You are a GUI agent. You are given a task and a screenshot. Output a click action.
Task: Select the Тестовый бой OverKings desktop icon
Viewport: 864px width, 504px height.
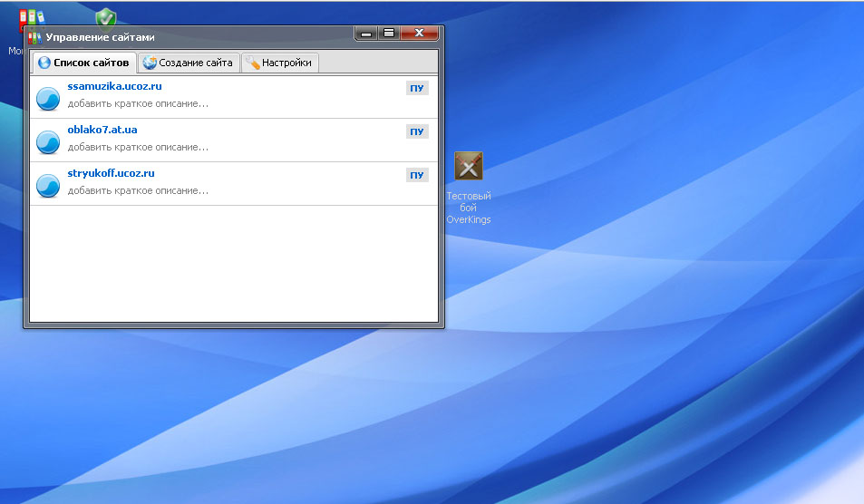pos(469,188)
